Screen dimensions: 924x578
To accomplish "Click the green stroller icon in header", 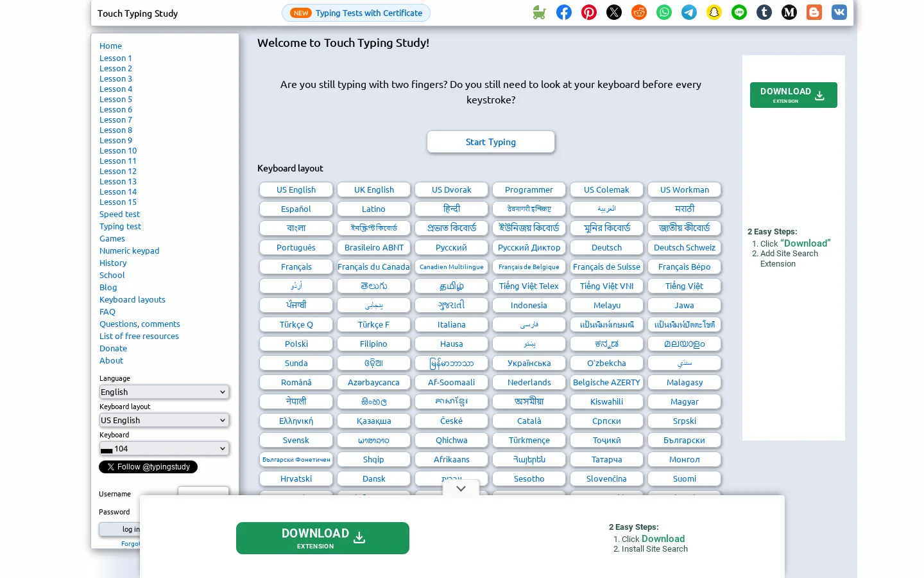I will [x=539, y=12].
